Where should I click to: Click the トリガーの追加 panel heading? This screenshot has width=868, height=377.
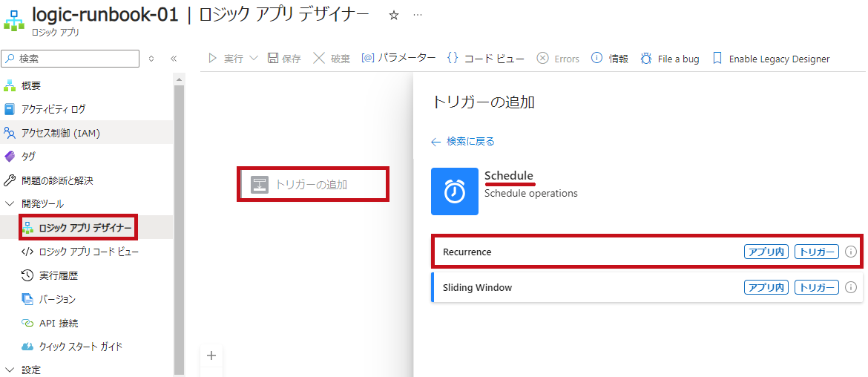[x=483, y=102]
